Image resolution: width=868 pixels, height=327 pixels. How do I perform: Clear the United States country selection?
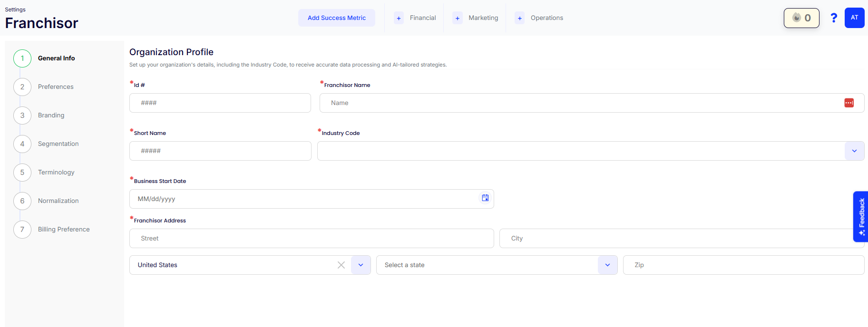coord(341,265)
